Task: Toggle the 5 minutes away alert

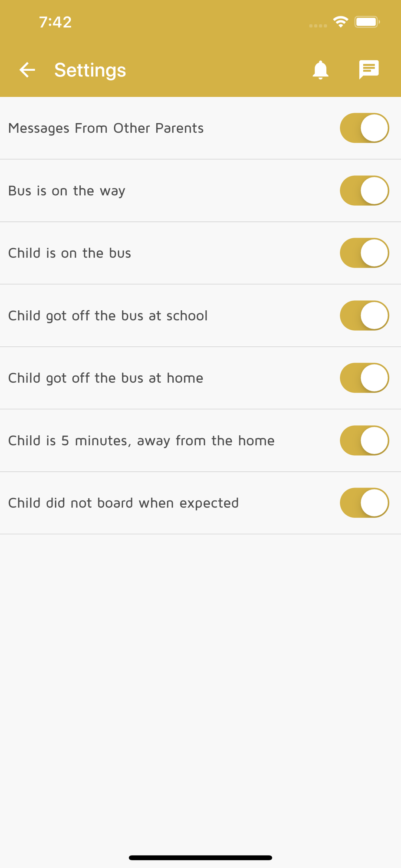Action: tap(365, 441)
